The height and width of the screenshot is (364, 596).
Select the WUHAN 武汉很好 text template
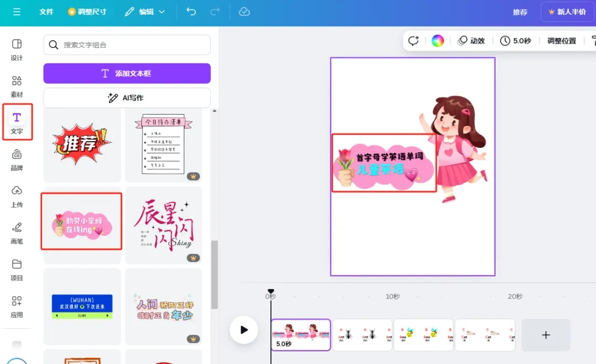(x=82, y=306)
